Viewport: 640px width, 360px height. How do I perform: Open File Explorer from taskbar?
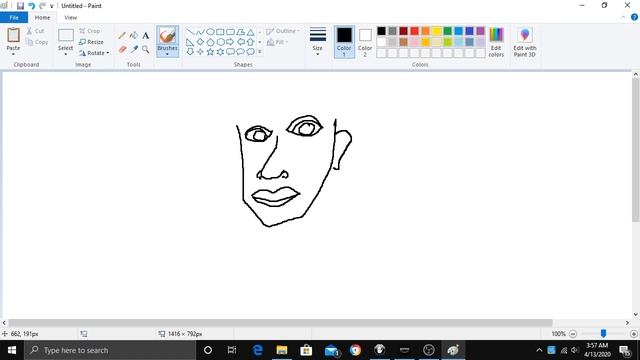282,350
